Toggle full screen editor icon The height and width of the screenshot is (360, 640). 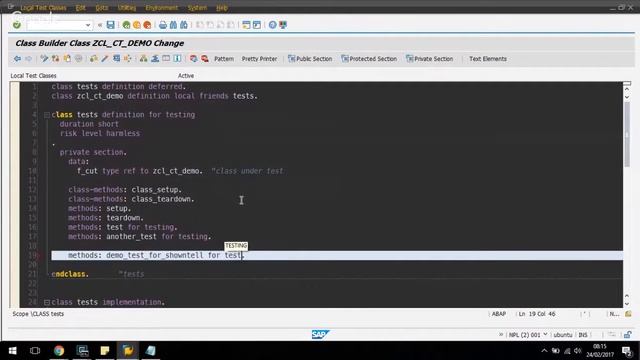point(166,59)
